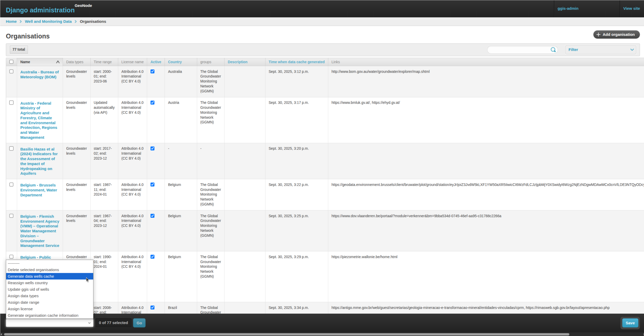Select Assign license from the action menu
This screenshot has width=644, height=336.
(20, 309)
